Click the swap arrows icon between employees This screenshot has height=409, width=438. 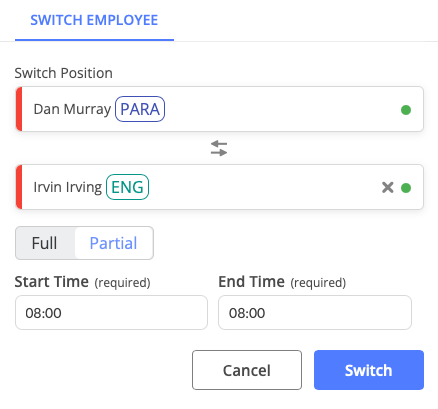219,148
